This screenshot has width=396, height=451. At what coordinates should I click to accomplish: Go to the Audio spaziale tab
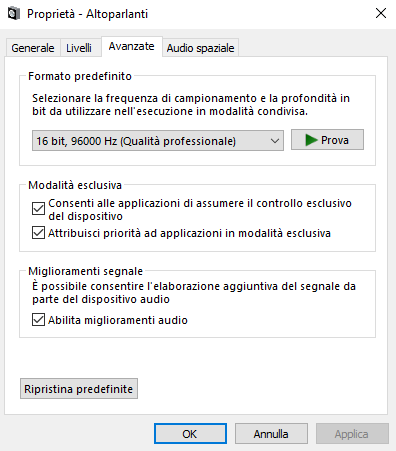tap(200, 48)
